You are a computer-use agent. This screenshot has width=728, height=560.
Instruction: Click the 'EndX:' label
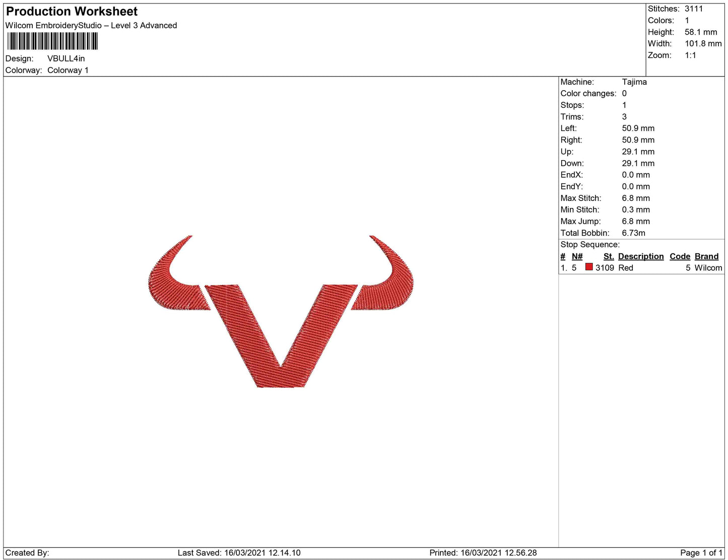(572, 175)
